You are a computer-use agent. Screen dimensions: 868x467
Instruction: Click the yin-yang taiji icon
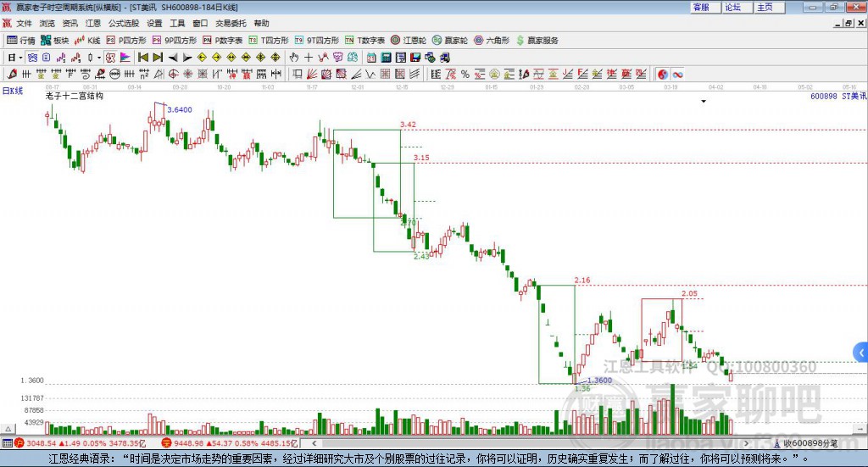click(x=663, y=74)
